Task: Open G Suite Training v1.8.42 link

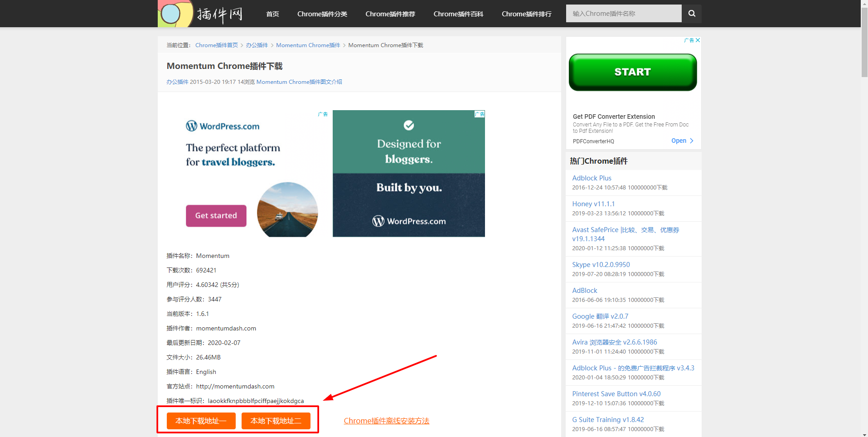Action: pyautogui.click(x=608, y=420)
